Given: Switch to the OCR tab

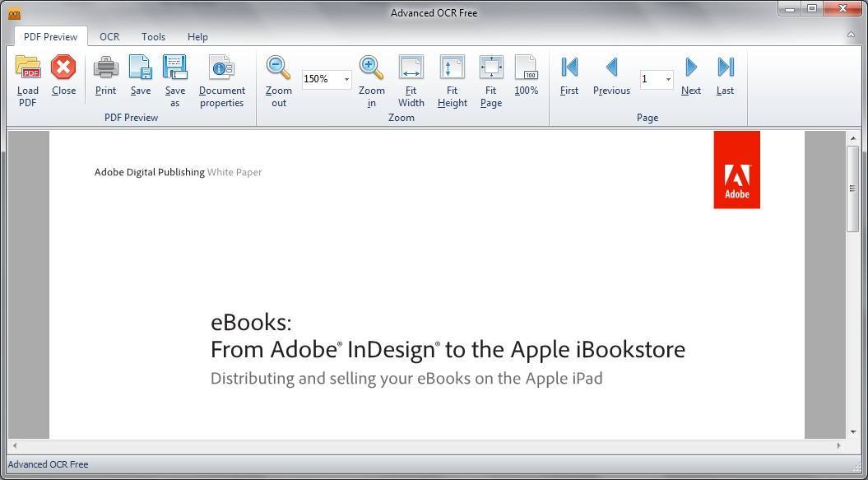Looking at the screenshot, I should click(x=109, y=36).
